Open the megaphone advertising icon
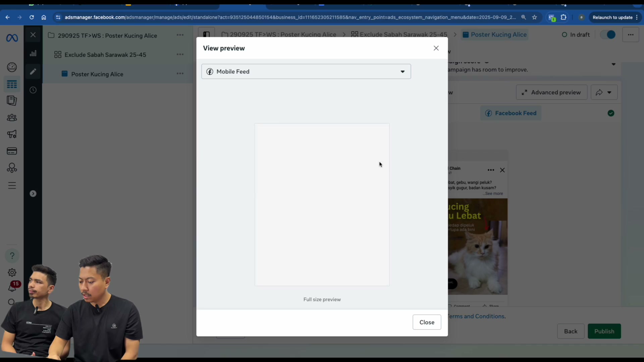 (12, 134)
